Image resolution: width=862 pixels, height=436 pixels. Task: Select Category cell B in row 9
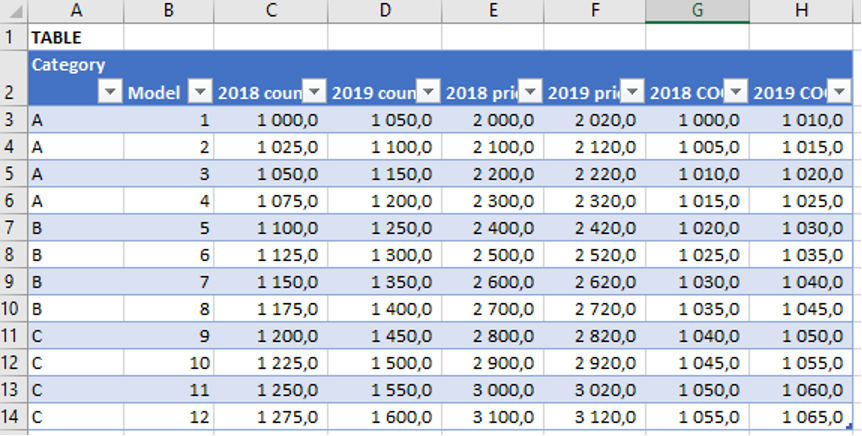(x=76, y=282)
